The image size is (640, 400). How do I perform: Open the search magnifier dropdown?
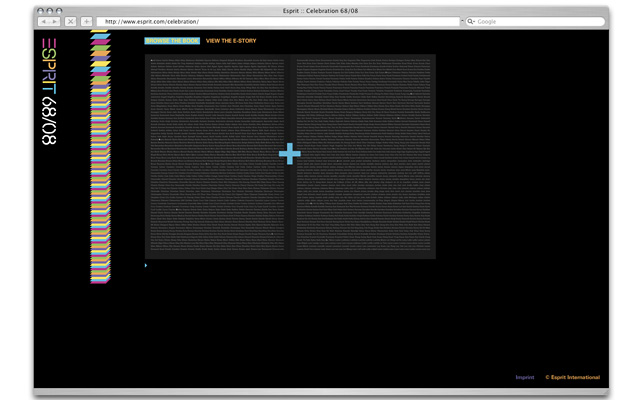(x=471, y=22)
